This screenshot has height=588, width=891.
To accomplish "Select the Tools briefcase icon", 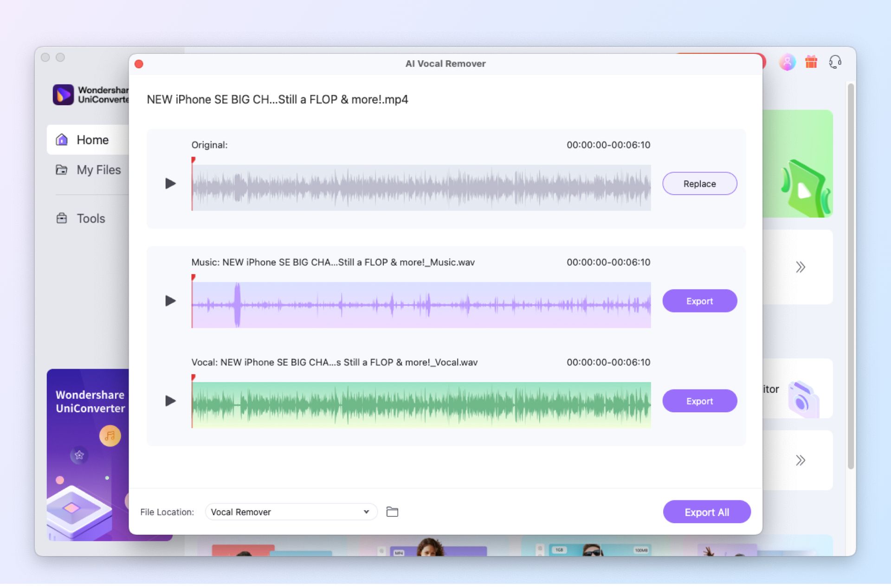I will pos(61,218).
